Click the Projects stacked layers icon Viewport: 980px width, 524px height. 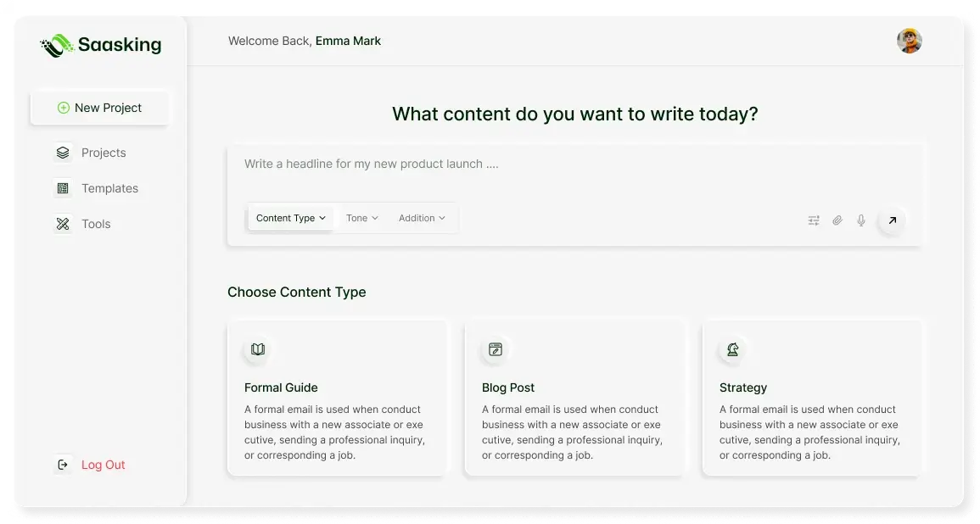point(63,153)
